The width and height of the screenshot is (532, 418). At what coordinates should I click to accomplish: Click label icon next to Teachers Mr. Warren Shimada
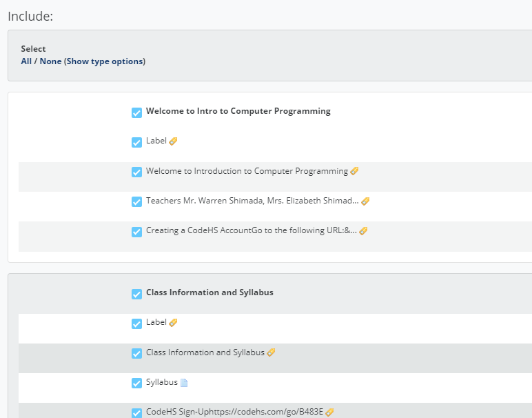(365, 201)
